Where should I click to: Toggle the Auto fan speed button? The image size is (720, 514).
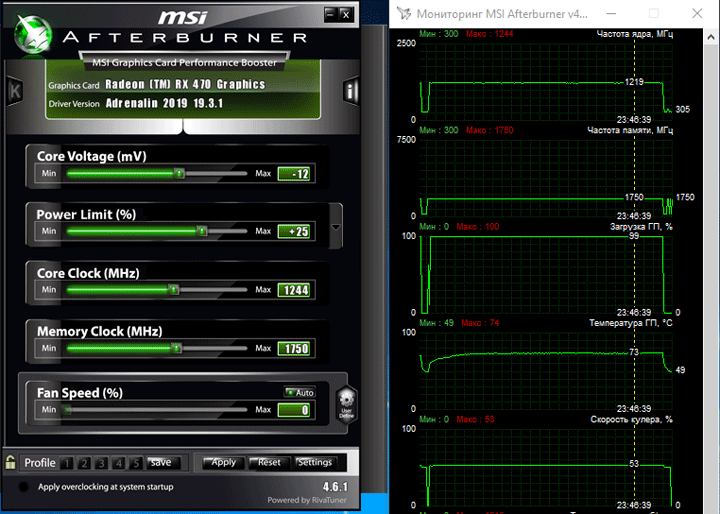[299, 392]
